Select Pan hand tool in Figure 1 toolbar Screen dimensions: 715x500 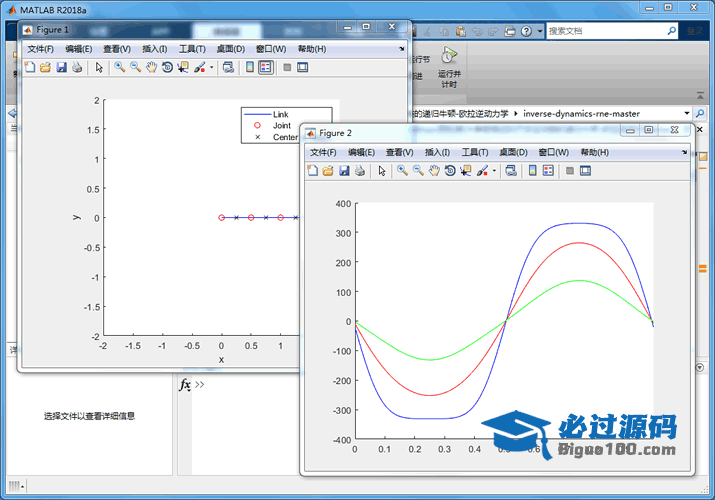click(151, 67)
